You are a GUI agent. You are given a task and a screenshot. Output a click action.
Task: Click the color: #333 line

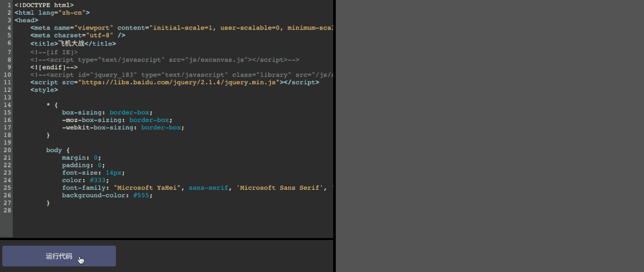click(86, 180)
